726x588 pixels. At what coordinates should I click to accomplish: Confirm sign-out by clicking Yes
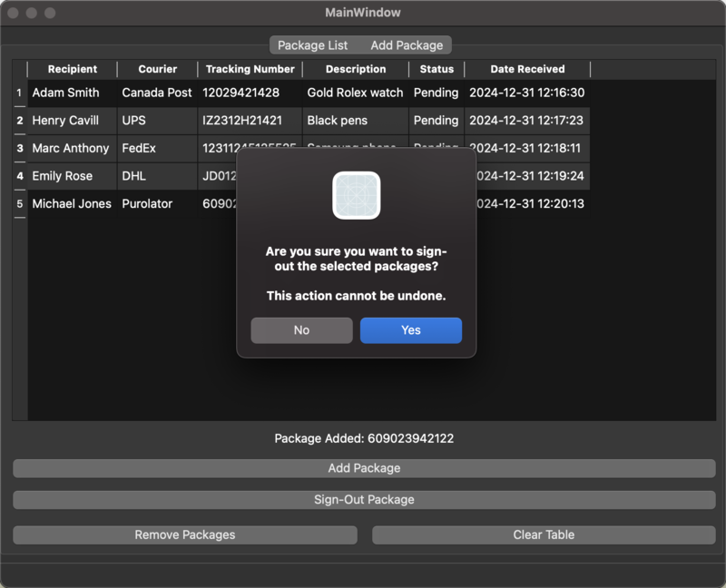click(x=410, y=330)
